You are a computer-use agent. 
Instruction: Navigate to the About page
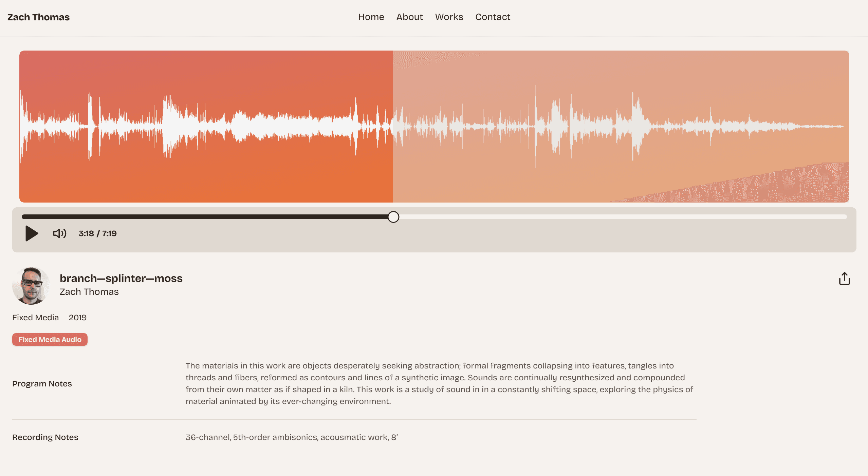tap(409, 17)
